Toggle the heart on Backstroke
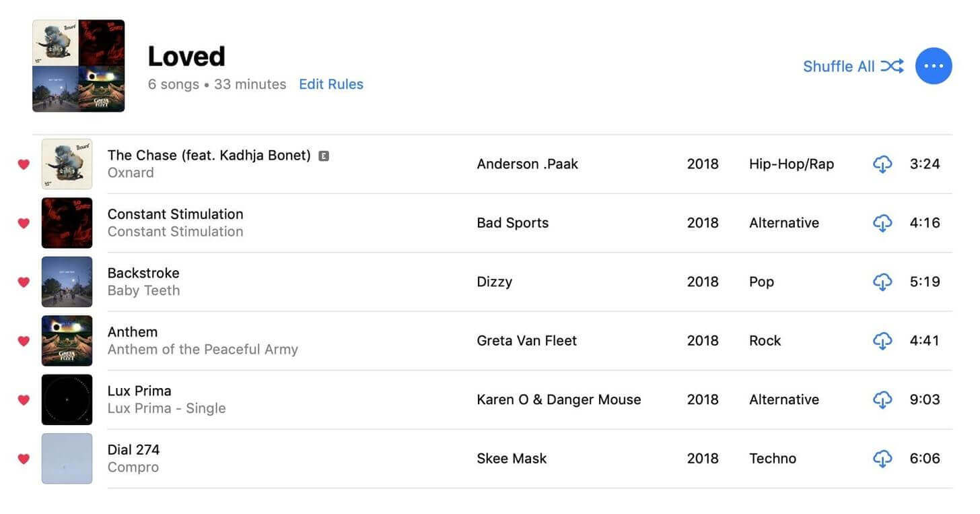The image size is (980, 514). [x=24, y=282]
